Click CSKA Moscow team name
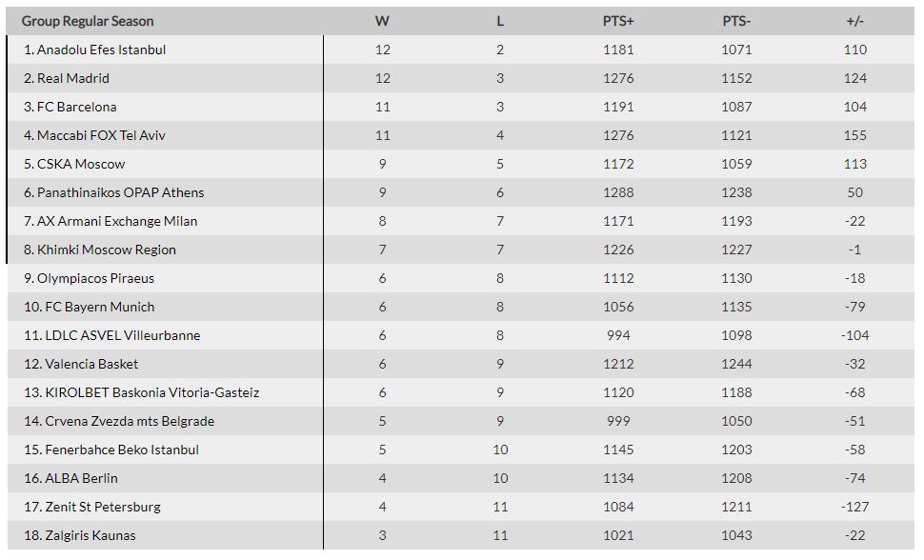 [x=81, y=164]
